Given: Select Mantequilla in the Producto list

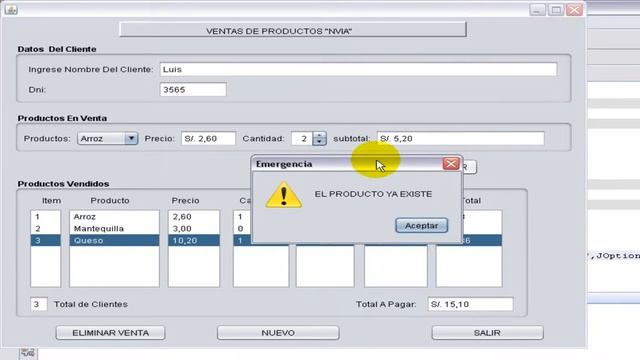Looking at the screenshot, I should click(x=114, y=229).
